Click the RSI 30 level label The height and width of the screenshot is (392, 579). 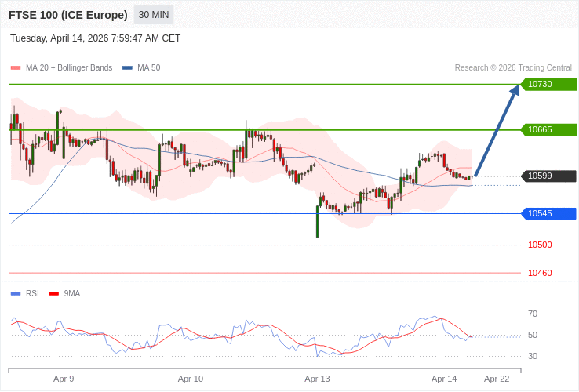click(x=533, y=356)
